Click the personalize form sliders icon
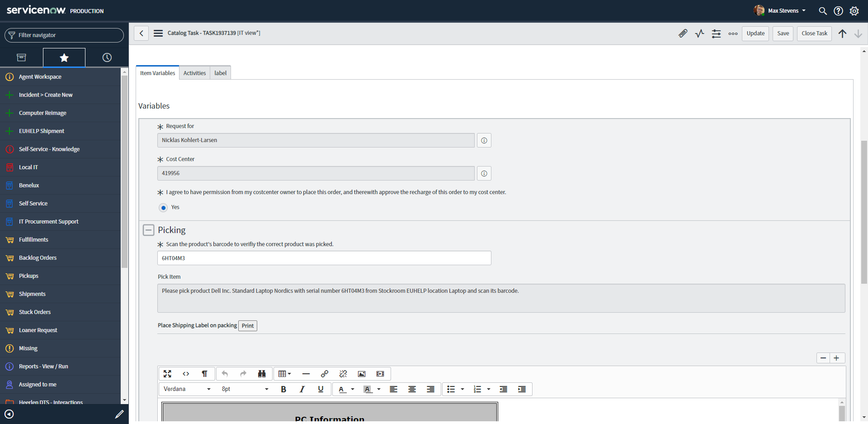This screenshot has width=868, height=424. point(716,33)
